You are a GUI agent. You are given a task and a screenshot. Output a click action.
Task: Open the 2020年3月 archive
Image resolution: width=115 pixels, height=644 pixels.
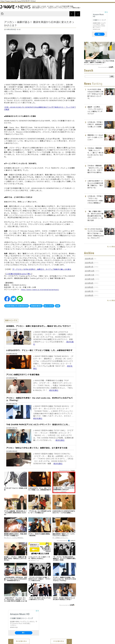click(89, 259)
